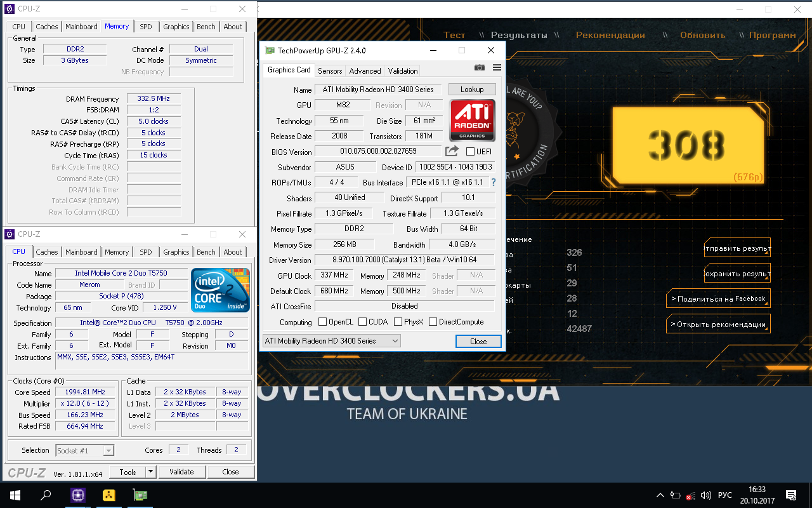
Task: Click the CPU-Z Validate button
Action: (181, 472)
